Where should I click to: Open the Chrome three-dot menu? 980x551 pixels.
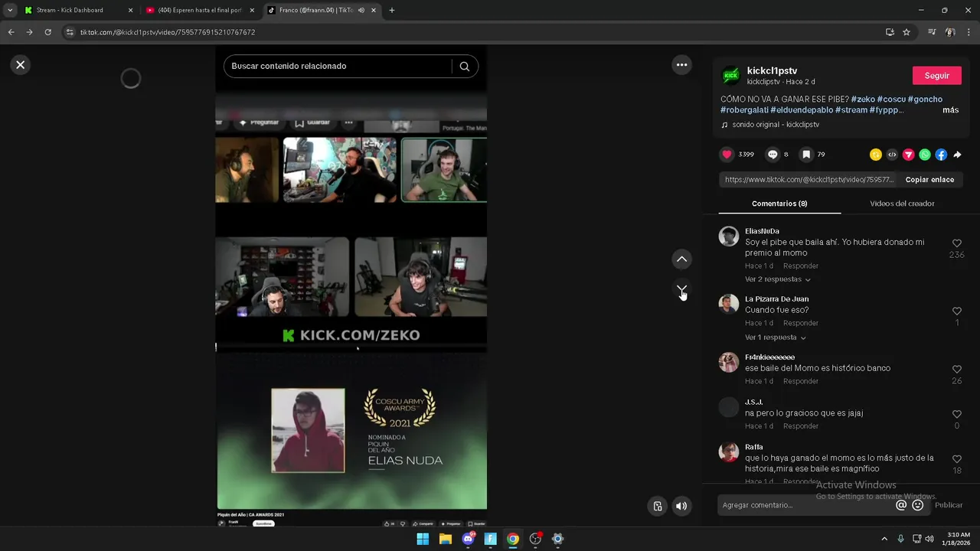pyautogui.click(x=969, y=32)
